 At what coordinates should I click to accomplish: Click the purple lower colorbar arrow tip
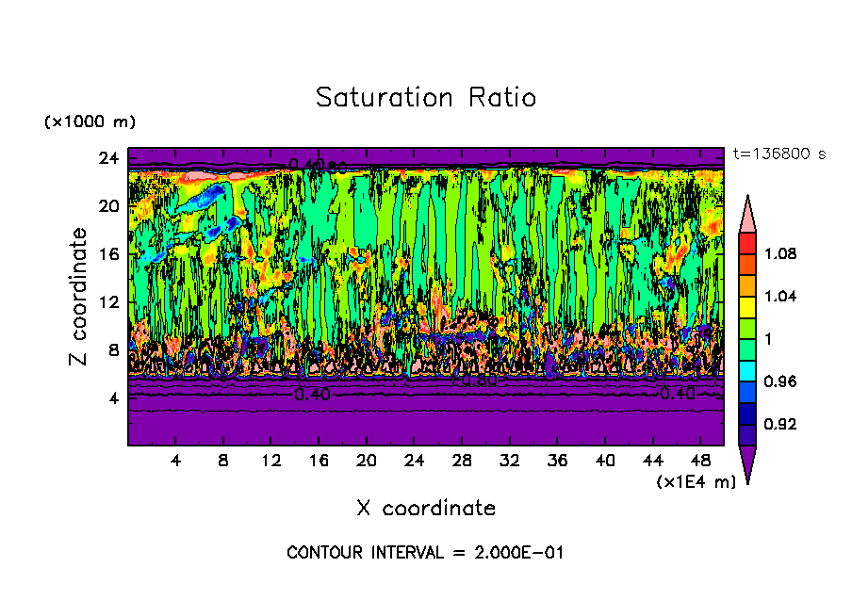(747, 465)
